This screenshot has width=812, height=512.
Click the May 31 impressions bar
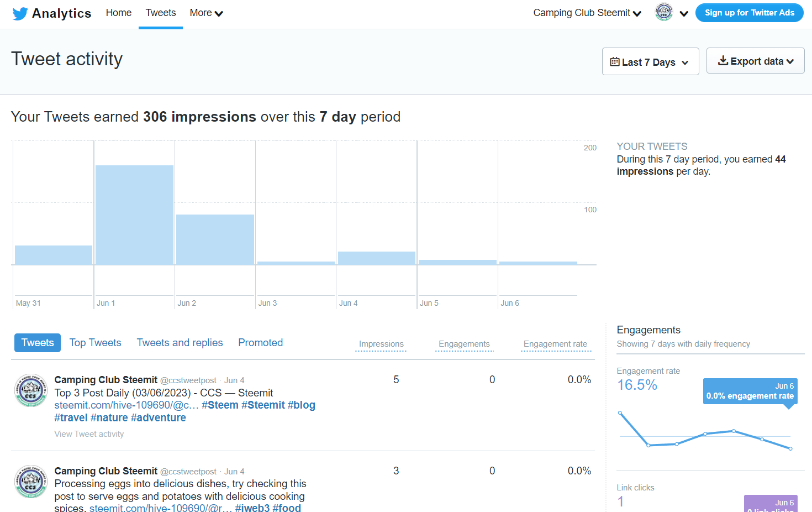coord(54,255)
